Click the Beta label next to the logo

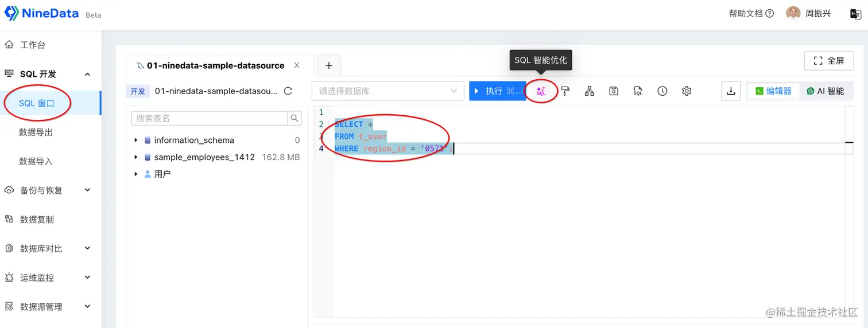(x=93, y=15)
